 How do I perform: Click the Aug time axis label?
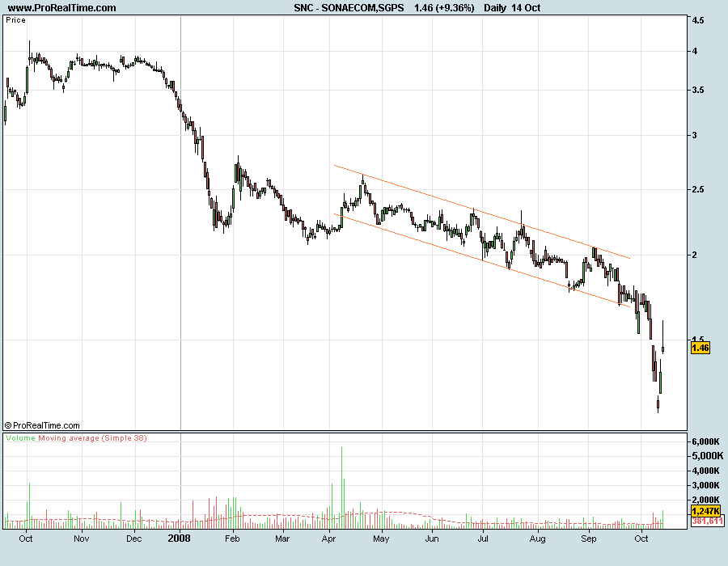point(537,539)
